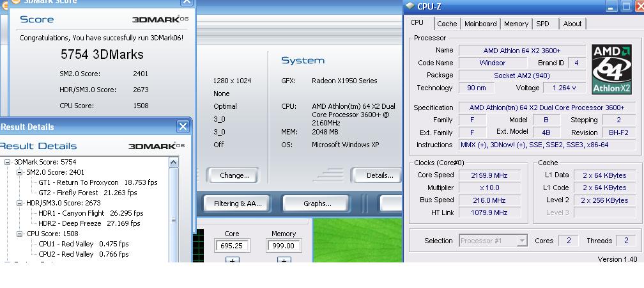The height and width of the screenshot is (288, 644).
Task: Select CPU1 - Red Valley 0.475 fps row
Action: [83, 244]
